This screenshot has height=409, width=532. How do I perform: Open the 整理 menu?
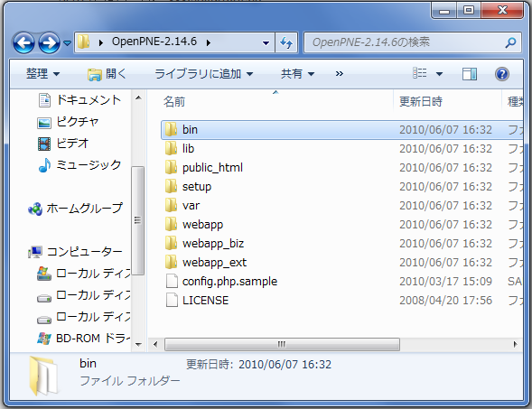pyautogui.click(x=42, y=74)
